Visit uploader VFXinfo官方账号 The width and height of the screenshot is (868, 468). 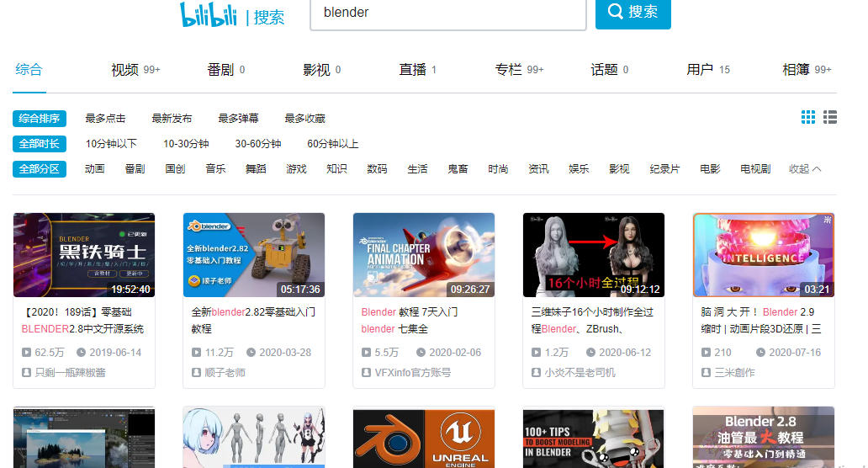pyautogui.click(x=412, y=373)
